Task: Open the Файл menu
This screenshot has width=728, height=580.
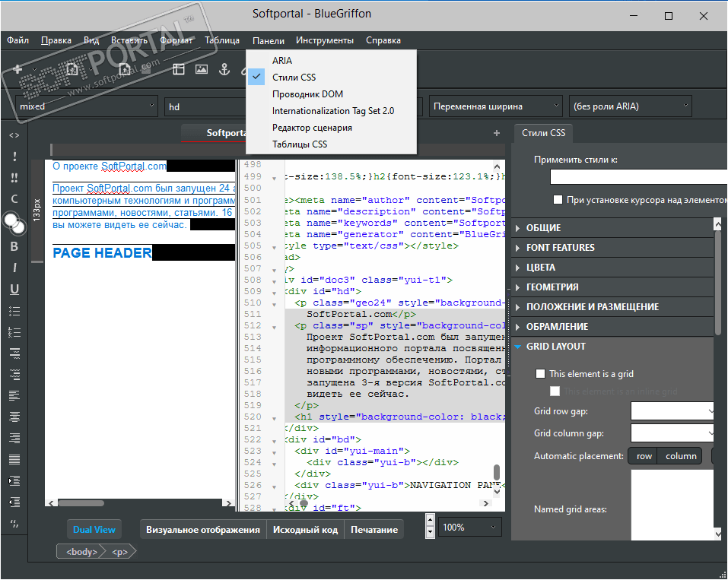Action: pos(17,40)
